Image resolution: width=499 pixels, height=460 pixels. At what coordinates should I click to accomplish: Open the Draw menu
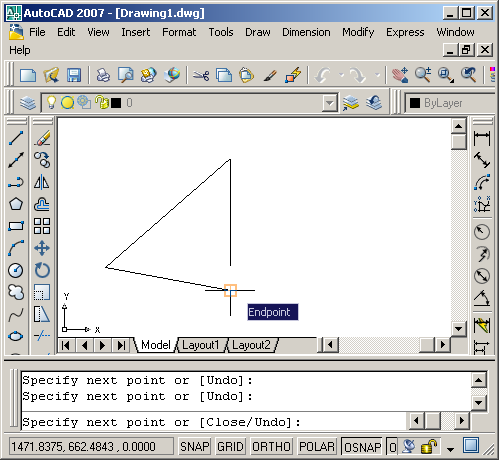coord(258,32)
